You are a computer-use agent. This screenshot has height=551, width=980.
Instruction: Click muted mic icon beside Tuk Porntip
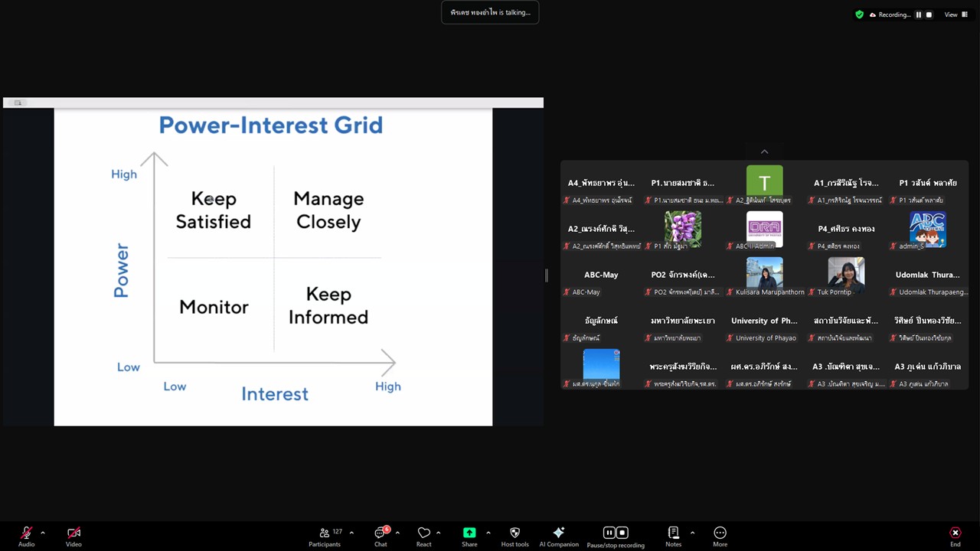pos(812,292)
